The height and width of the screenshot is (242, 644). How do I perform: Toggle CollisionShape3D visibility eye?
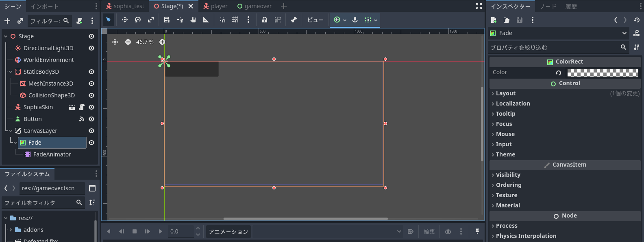tap(91, 95)
